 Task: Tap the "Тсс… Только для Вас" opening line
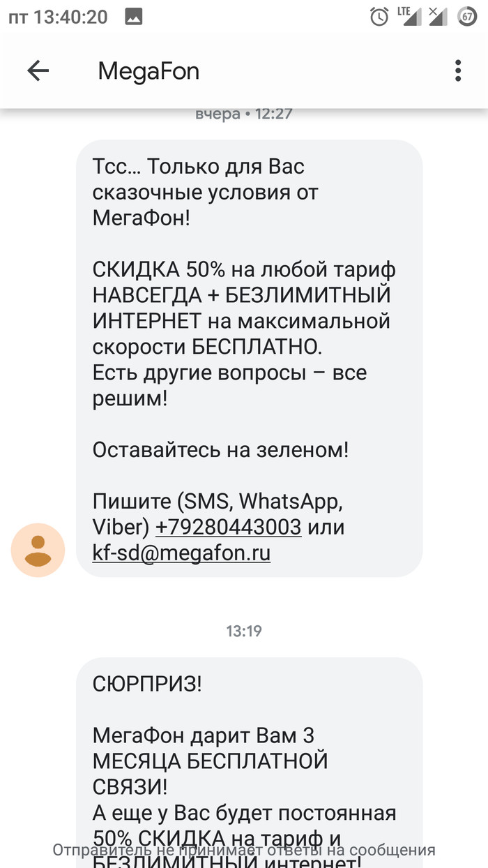coord(199,167)
